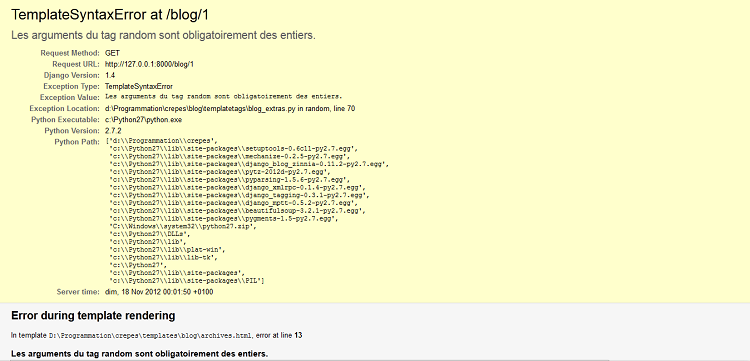Select the setuptools-0.6c11 egg path entry
The height and width of the screenshot is (361, 750).
(x=233, y=149)
